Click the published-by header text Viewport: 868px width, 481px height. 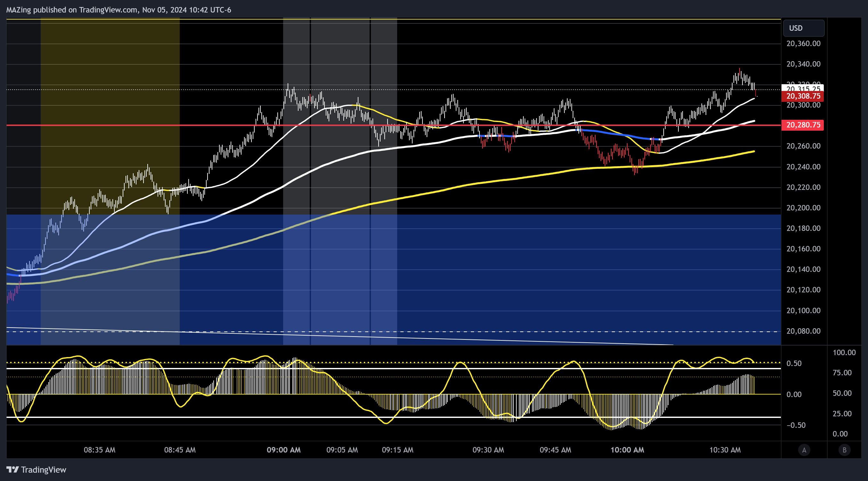click(x=119, y=10)
